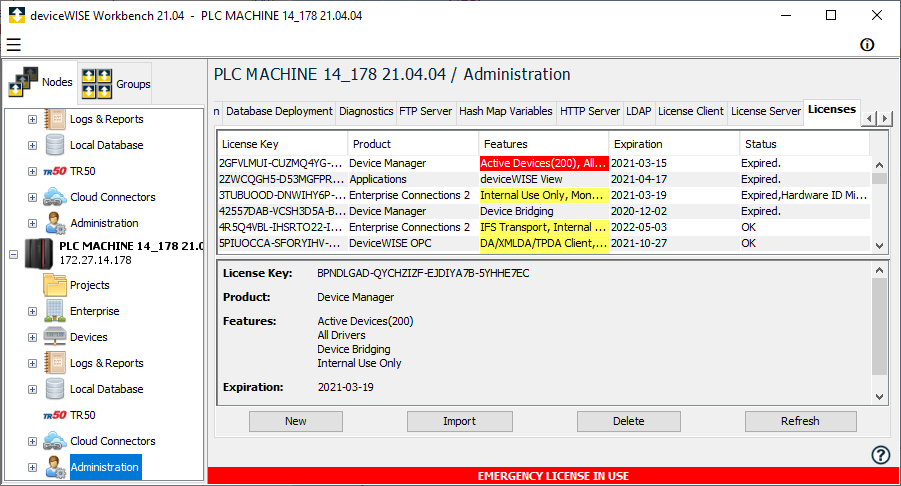This screenshot has height=486, width=901.
Task: Select the IFS Transport features cell
Action: [x=543, y=227]
